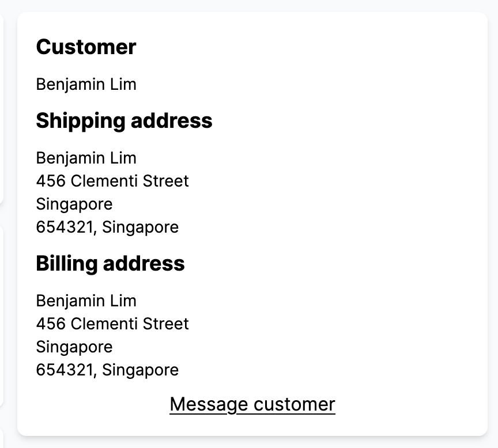Click the Message customer link
This screenshot has width=498, height=448.
[x=251, y=404]
